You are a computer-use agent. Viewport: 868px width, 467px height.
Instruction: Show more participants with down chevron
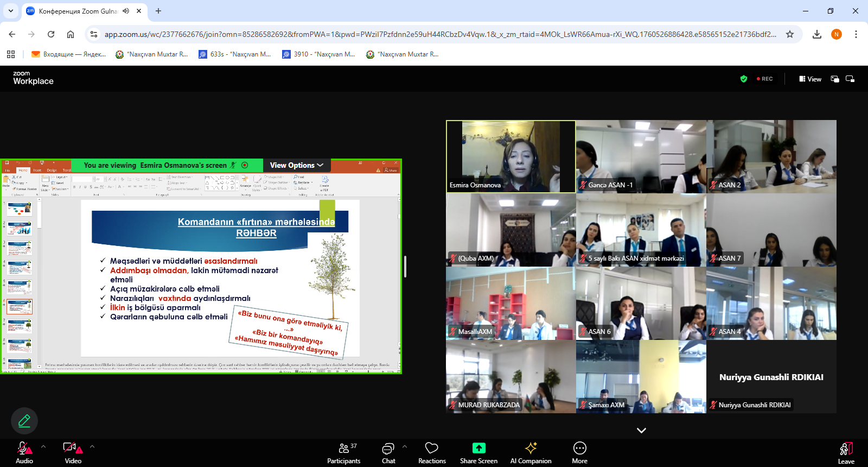coord(641,430)
